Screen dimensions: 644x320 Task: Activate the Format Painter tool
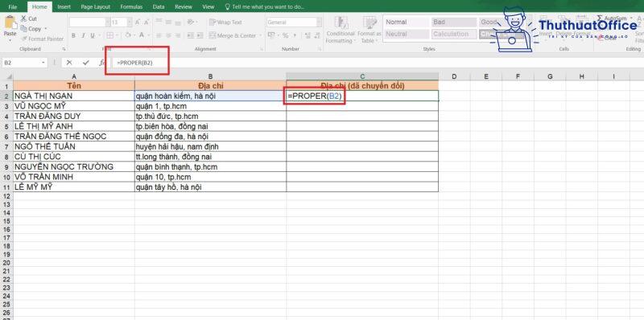(x=43, y=39)
